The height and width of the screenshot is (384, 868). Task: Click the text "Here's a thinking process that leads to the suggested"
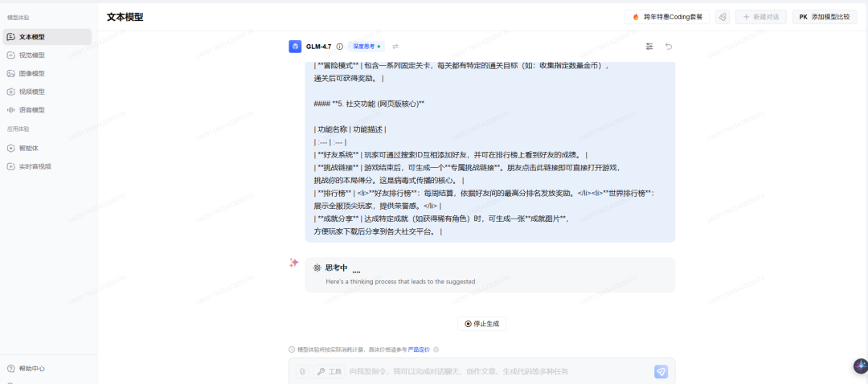coord(400,282)
